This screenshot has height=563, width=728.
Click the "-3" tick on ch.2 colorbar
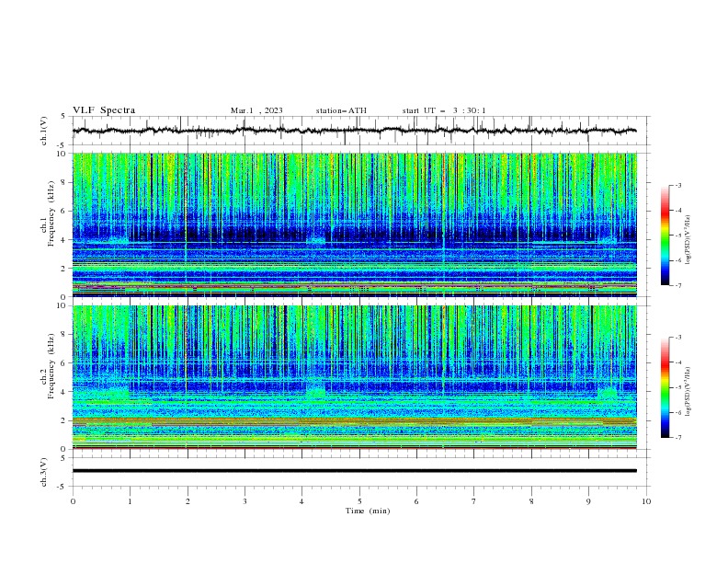coord(677,338)
